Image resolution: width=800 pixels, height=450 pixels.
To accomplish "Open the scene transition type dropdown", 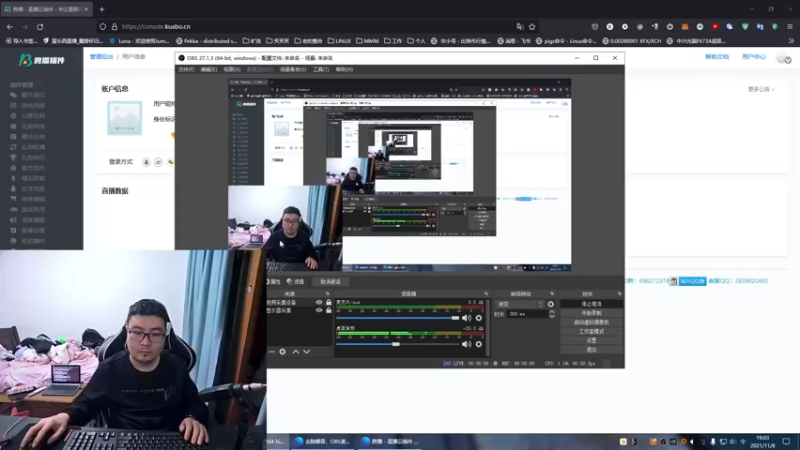I will [x=519, y=304].
